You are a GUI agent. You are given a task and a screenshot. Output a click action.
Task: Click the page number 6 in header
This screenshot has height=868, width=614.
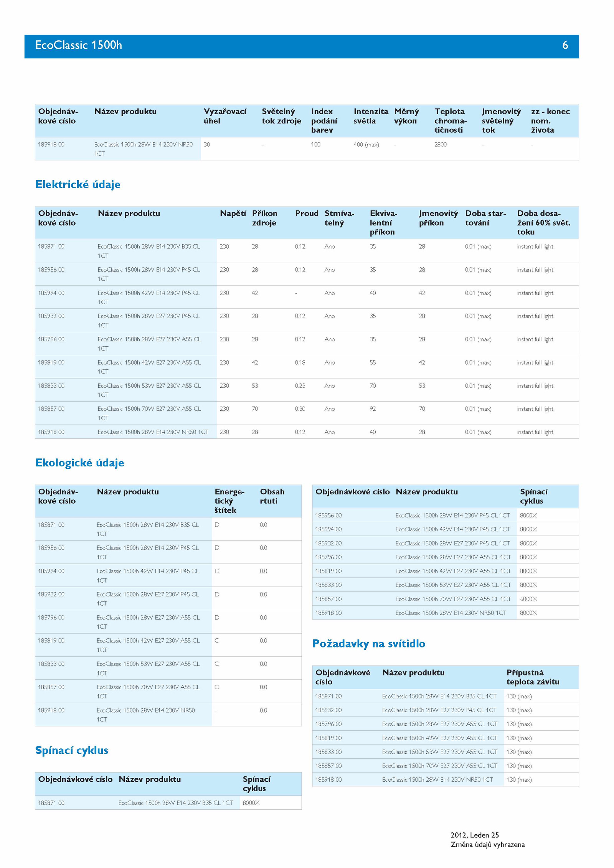[565, 45]
